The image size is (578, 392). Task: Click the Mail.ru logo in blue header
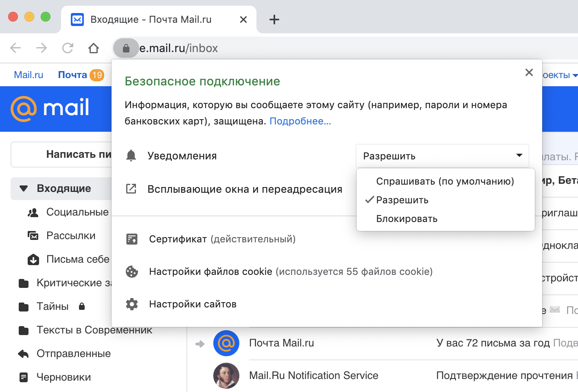pos(50,109)
